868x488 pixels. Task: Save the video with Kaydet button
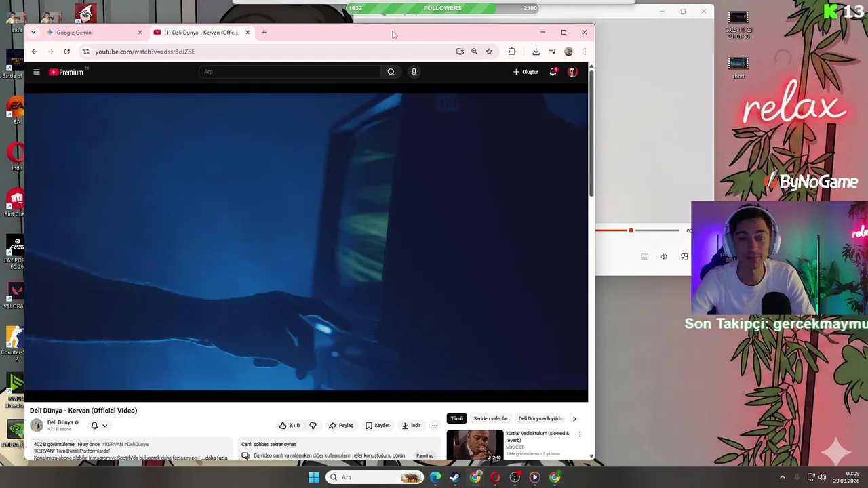click(377, 426)
